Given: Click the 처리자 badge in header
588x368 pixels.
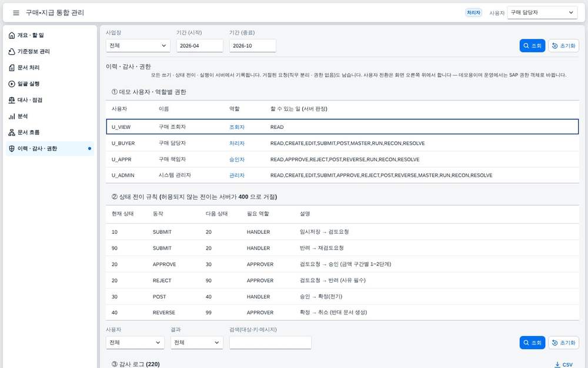Looking at the screenshot, I should [473, 13].
